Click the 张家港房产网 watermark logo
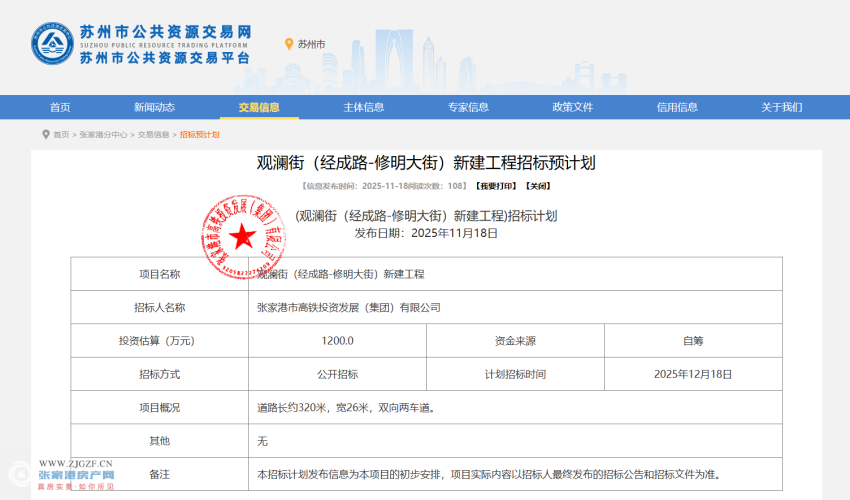850x500 pixels. tap(77, 475)
